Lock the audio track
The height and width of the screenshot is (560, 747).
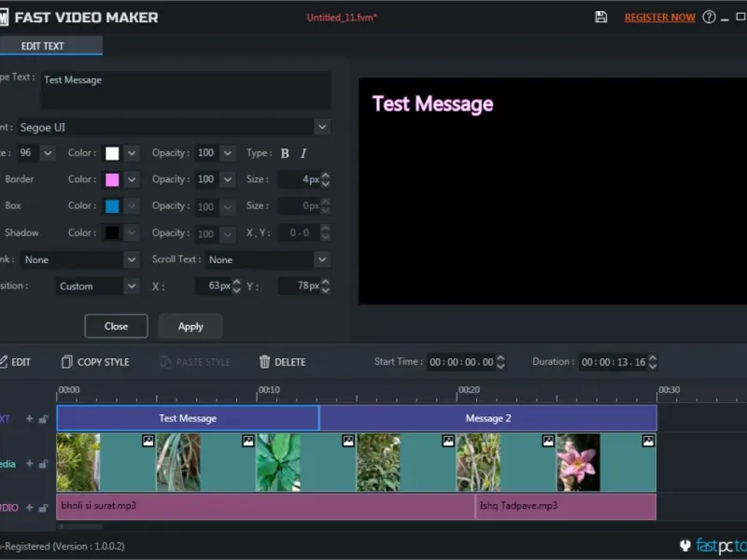pyautogui.click(x=43, y=508)
